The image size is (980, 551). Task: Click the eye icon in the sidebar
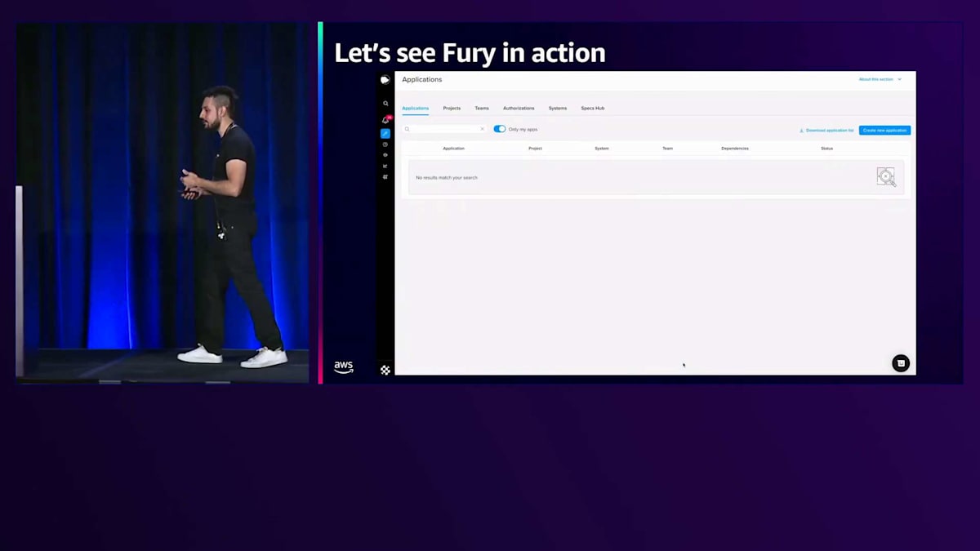[385, 155]
